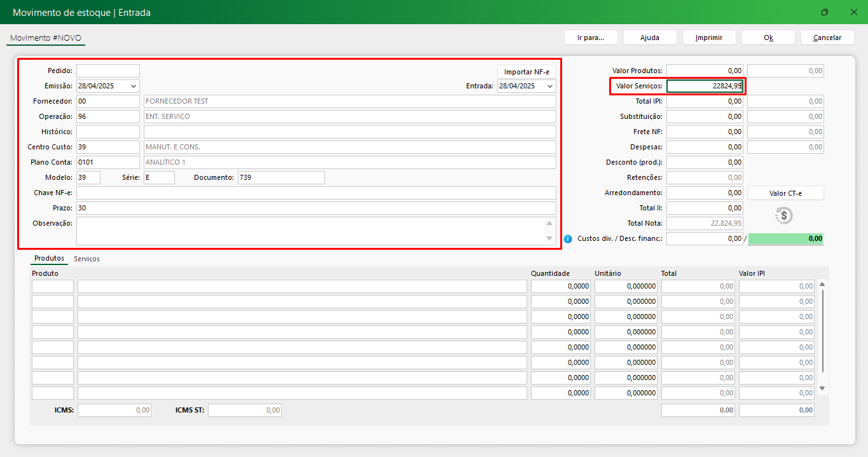
Task: Focus the Chave NF-e input field
Action: click(x=316, y=193)
